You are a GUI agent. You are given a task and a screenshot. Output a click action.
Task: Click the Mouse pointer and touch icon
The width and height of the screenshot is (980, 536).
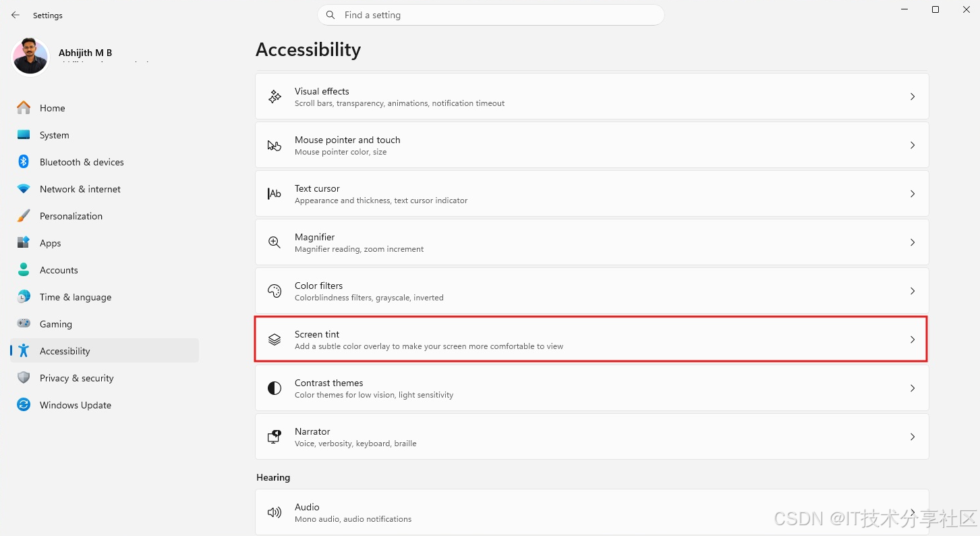[275, 145]
